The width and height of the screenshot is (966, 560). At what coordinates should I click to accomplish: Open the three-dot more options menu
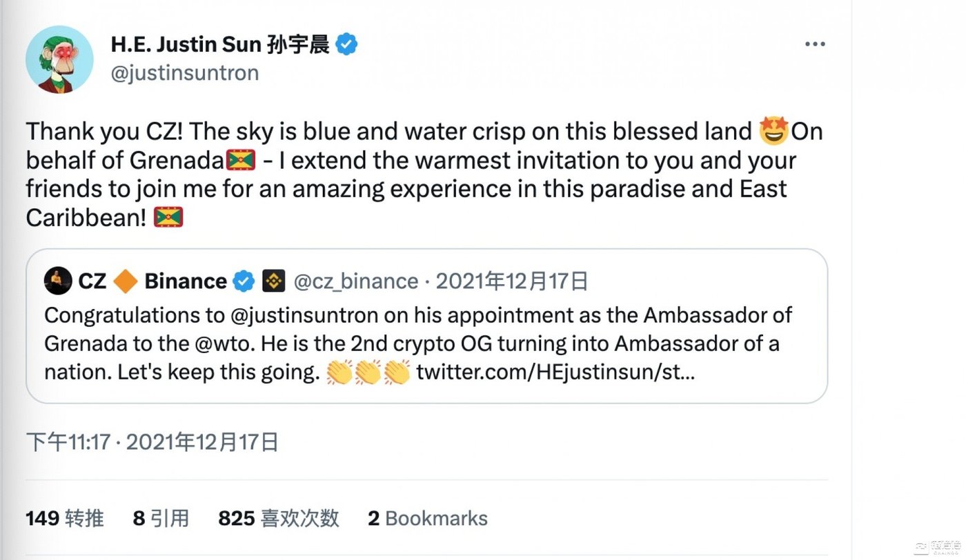tap(815, 44)
